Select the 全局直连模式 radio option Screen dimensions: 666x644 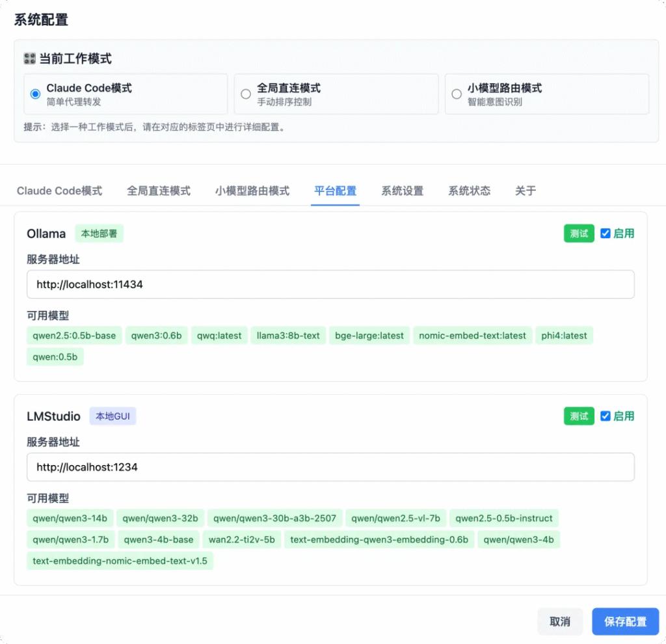(x=245, y=94)
